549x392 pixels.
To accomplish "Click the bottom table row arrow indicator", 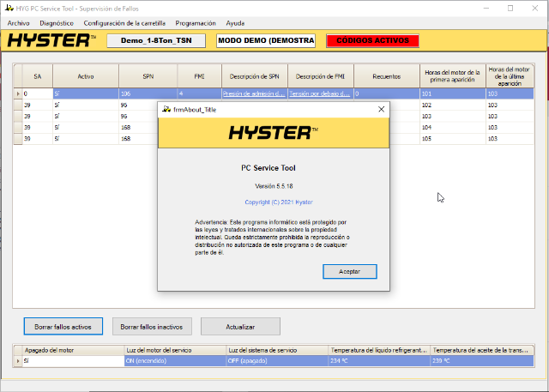I will [x=18, y=361].
